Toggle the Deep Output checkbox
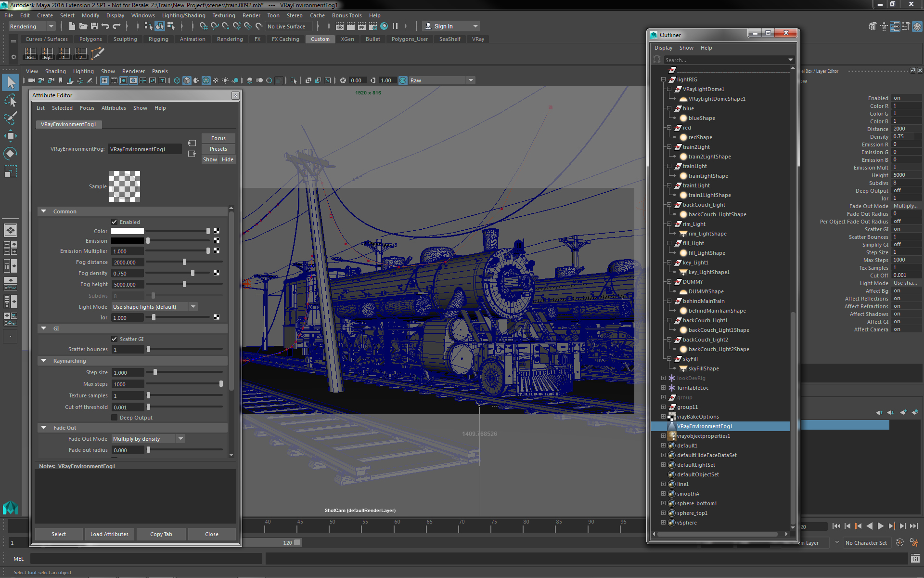Viewport: 924px width, 578px height. [115, 418]
